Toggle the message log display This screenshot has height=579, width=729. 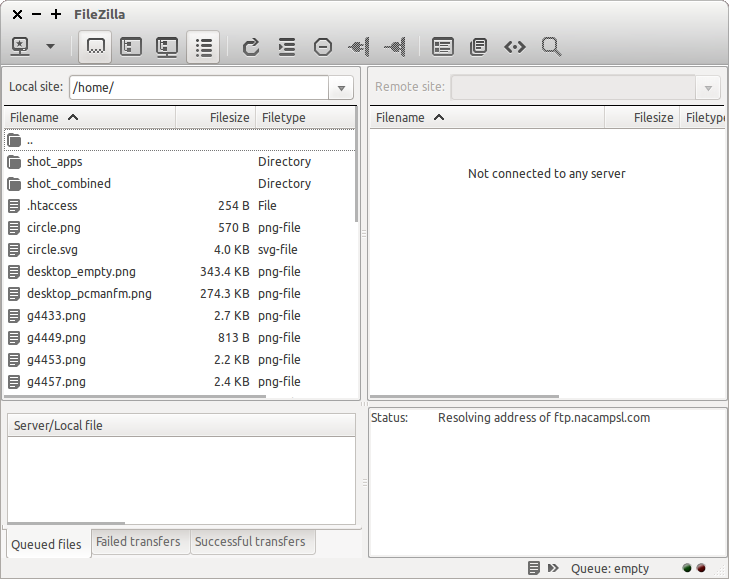(96, 47)
